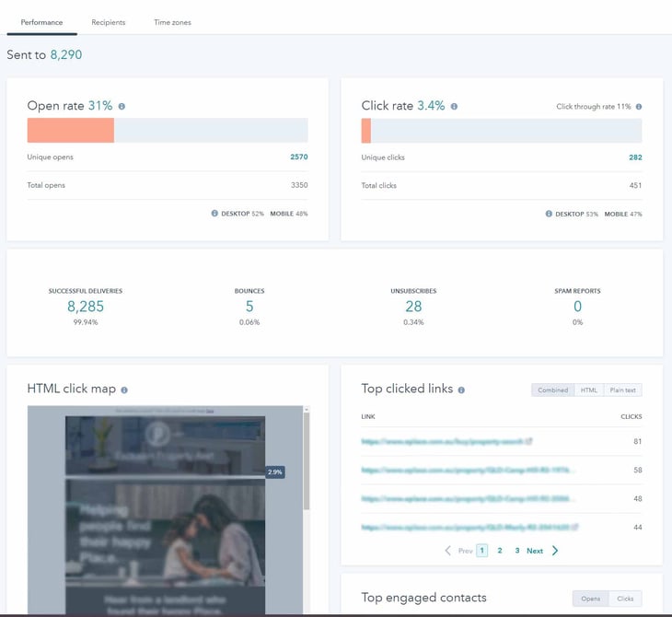This screenshot has width=672, height=617.
Task: Open external link icon on the 81-clicks row
Action: [529, 441]
